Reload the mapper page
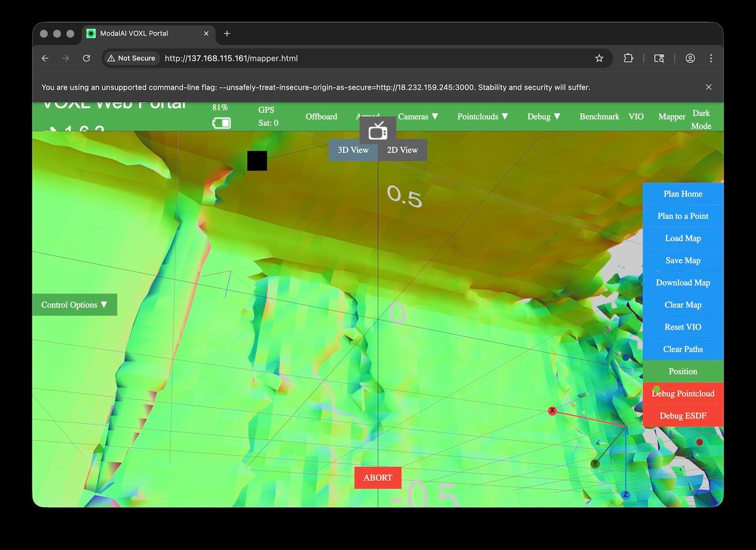Screen dimensions: 756x550 click(86, 58)
